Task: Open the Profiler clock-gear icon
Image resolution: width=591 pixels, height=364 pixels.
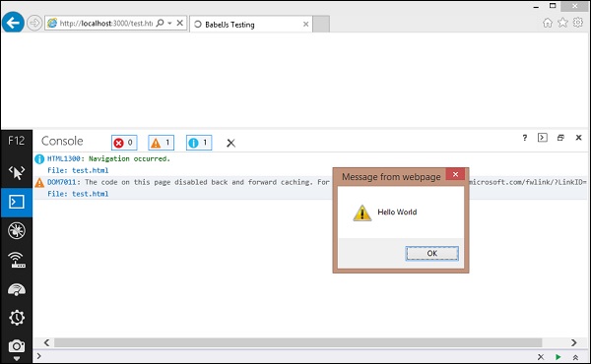Action: point(17,318)
